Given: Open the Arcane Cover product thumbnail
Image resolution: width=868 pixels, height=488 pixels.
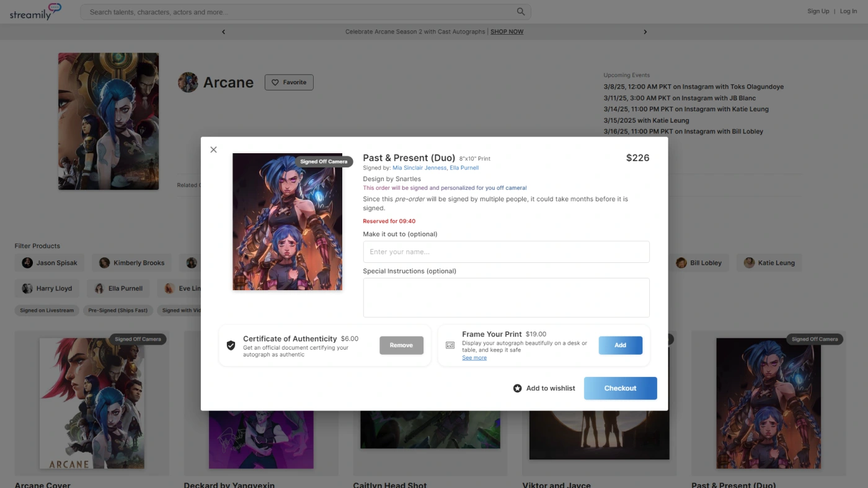Looking at the screenshot, I should (x=92, y=403).
